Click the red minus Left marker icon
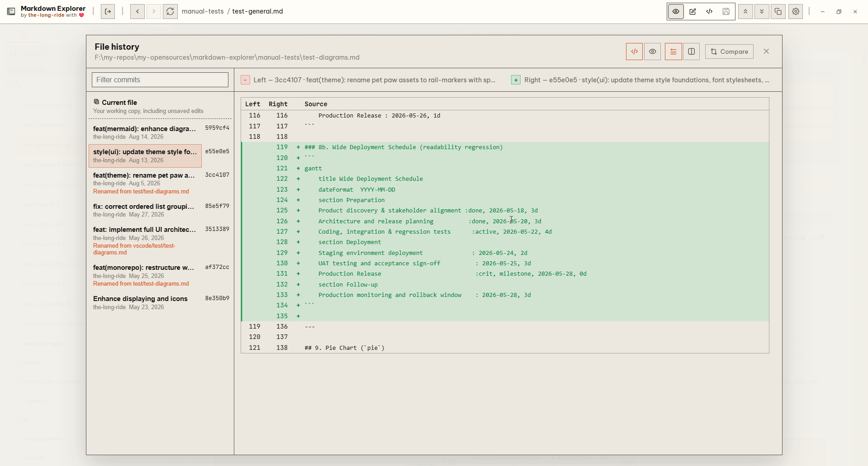The width and height of the screenshot is (868, 466). pyautogui.click(x=245, y=80)
